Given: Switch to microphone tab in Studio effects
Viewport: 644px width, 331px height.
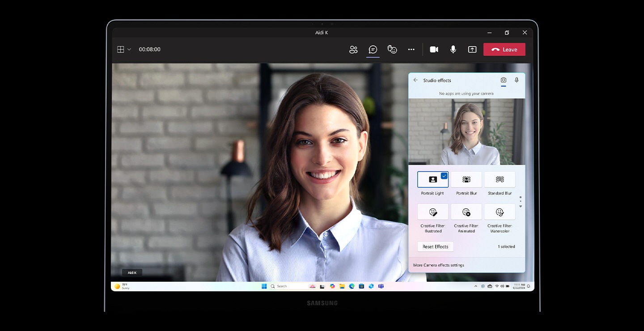Looking at the screenshot, I should coord(517,80).
